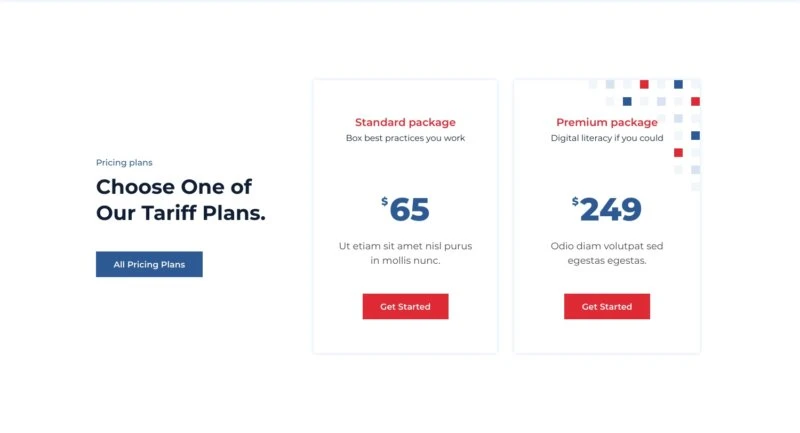Click the red square at the pattern's right edge
The height and width of the screenshot is (433, 800).
[695, 101]
